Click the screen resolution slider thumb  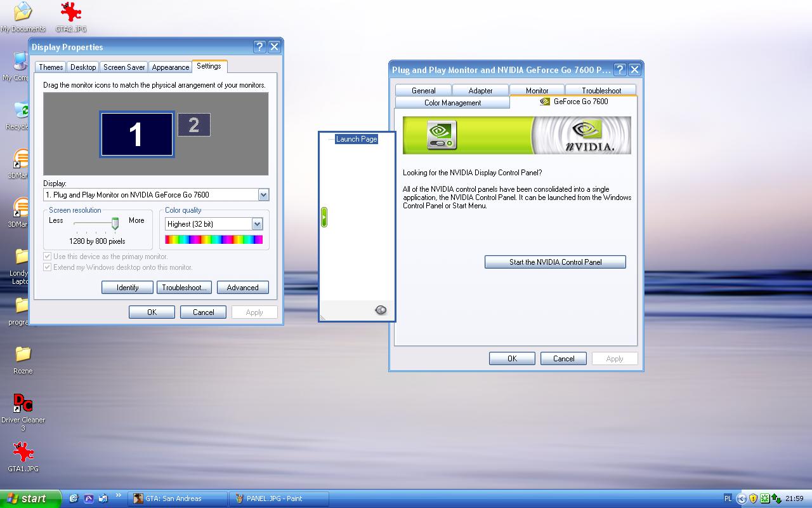point(115,223)
